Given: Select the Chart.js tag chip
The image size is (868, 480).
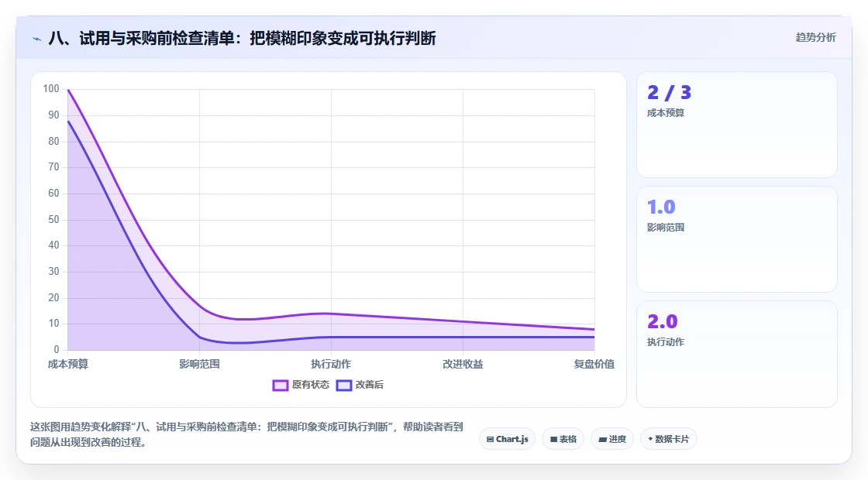Looking at the screenshot, I should tap(507, 439).
